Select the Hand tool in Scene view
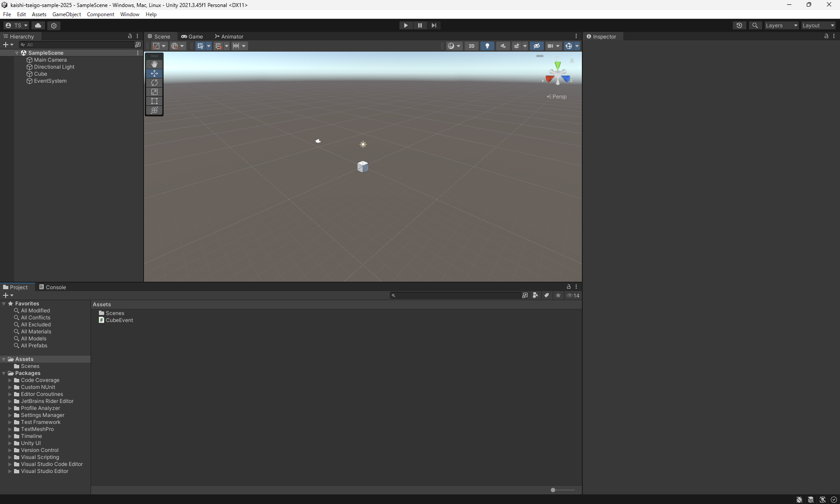This screenshot has width=840, height=504. tap(154, 64)
